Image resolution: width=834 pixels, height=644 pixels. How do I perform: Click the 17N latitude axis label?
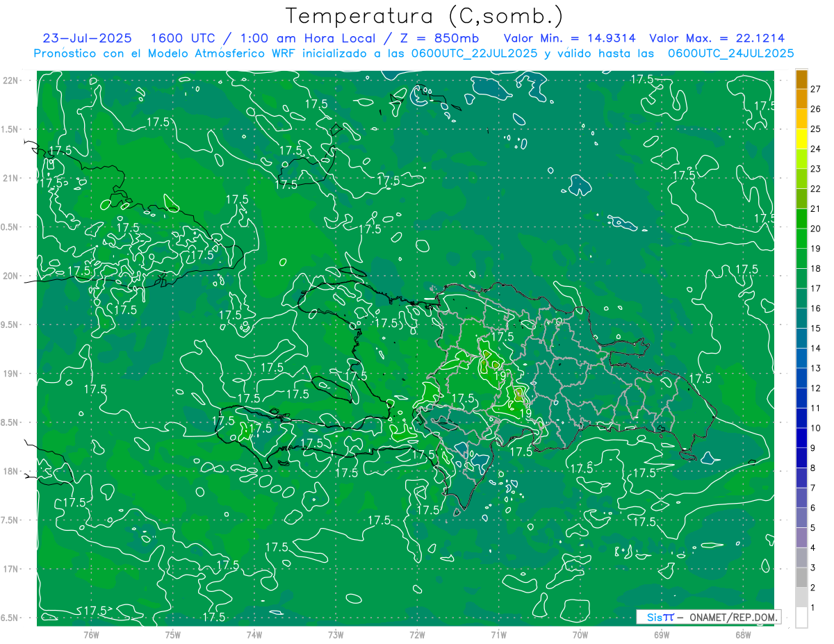point(11,569)
